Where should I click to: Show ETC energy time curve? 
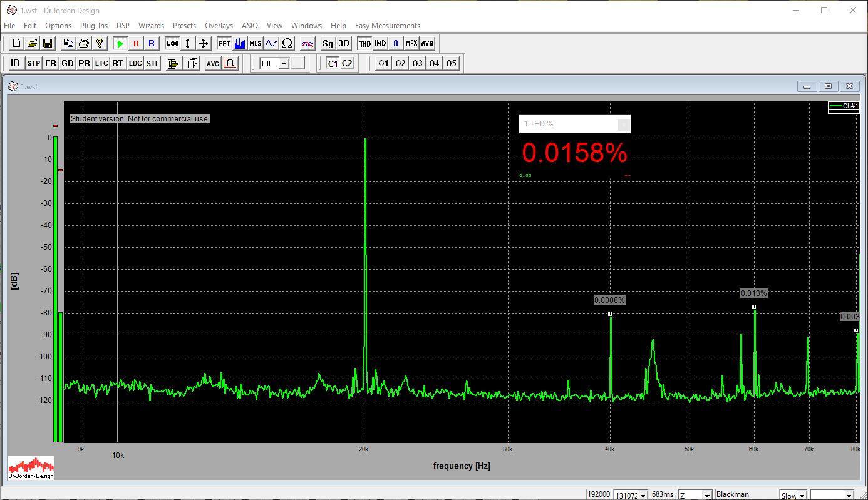pos(101,63)
